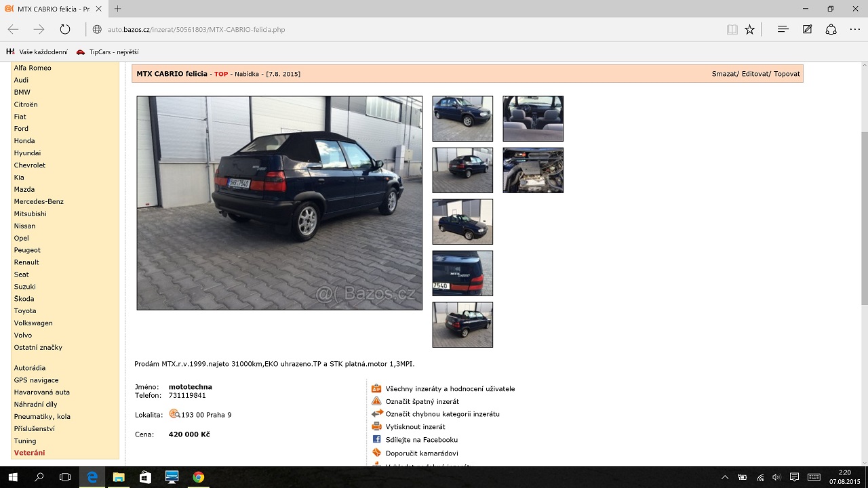Image resolution: width=868 pixels, height=488 pixels.
Task: Click the map icon beside Lokalita
Action: tap(174, 414)
